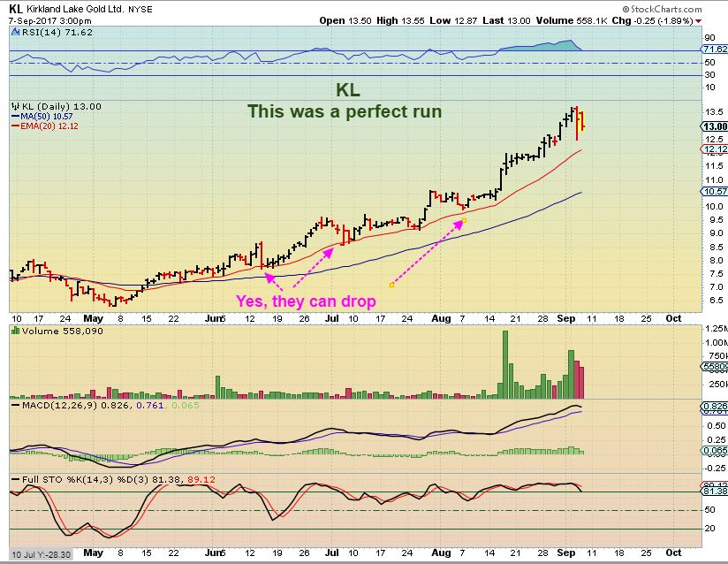This screenshot has width=728, height=564.
Task: Click 'Aug' on the date axis under the price chart
Action: [441, 319]
